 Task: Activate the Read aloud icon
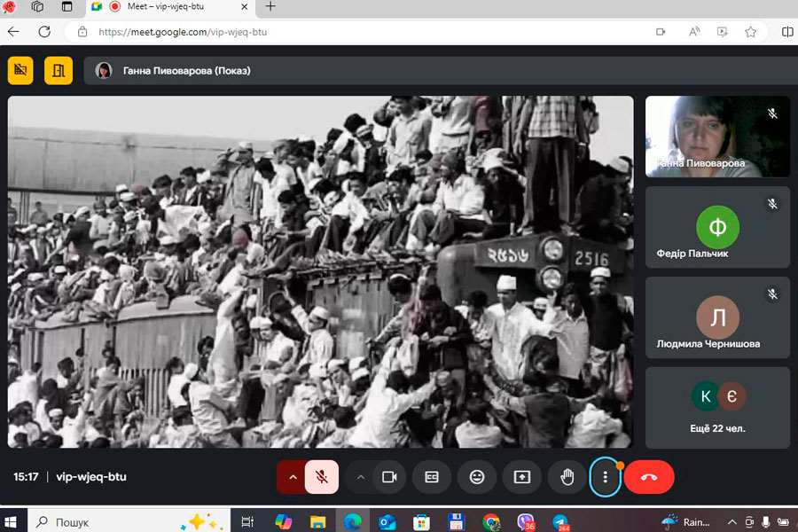[694, 32]
